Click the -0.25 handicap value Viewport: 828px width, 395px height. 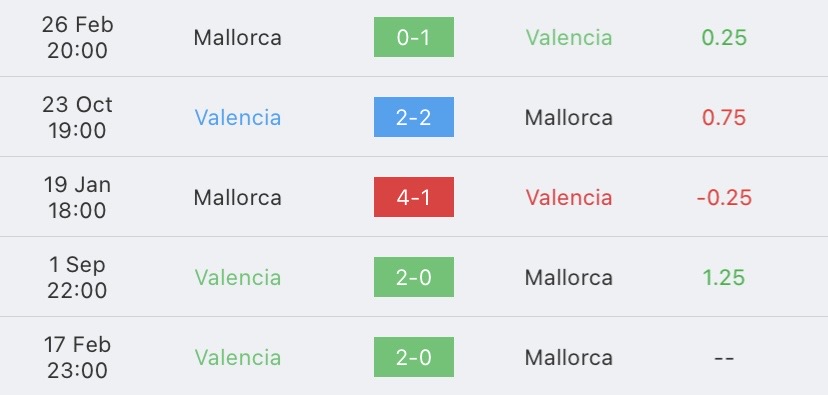point(724,198)
